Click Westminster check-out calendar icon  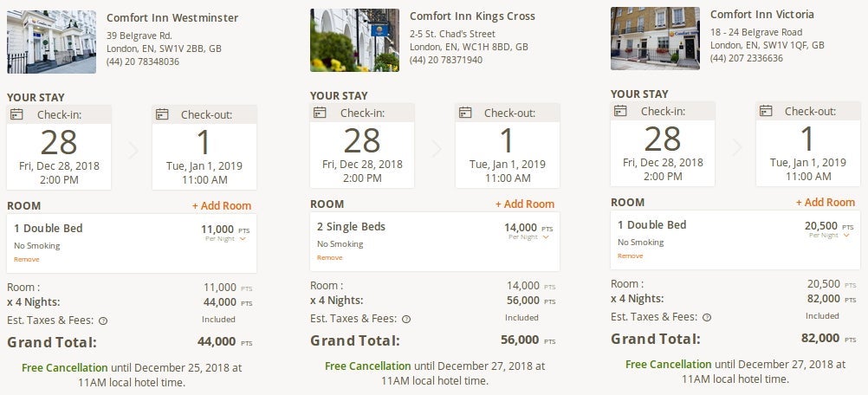161,114
